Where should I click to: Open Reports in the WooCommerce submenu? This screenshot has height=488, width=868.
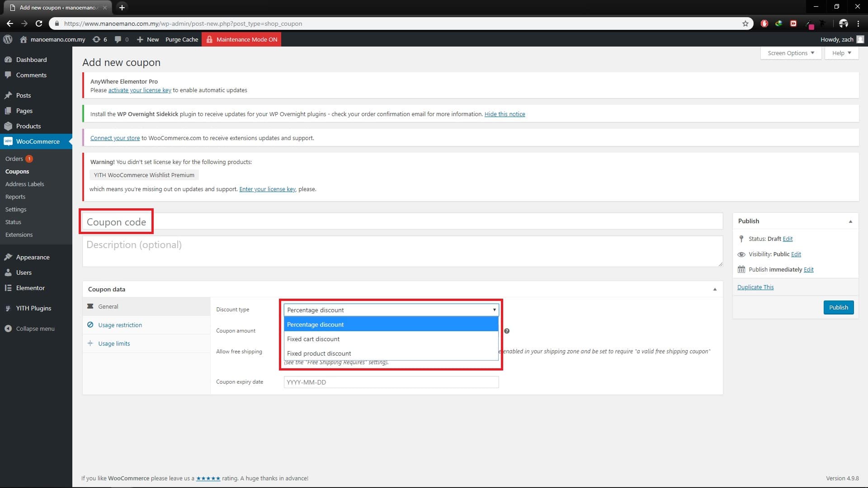[x=15, y=197]
